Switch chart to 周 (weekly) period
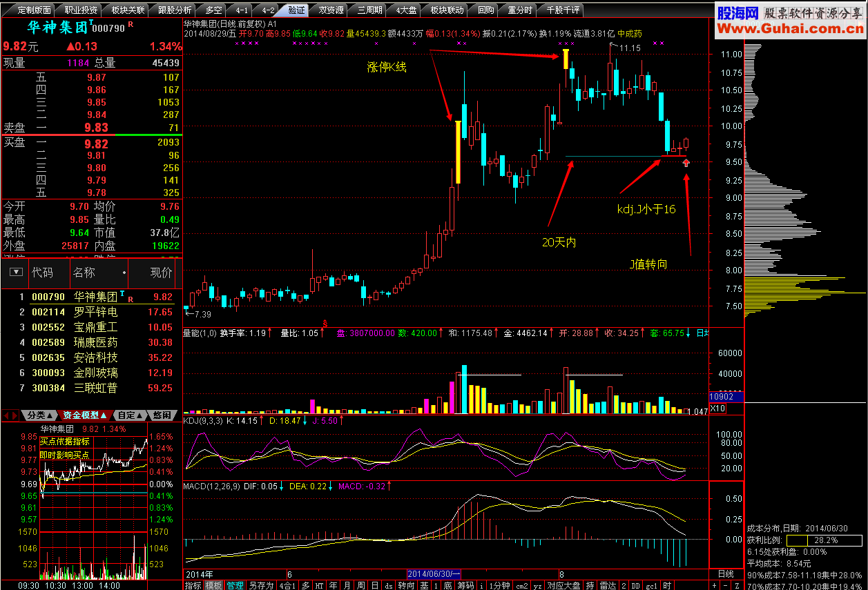This screenshot has height=590, width=868. (360, 585)
